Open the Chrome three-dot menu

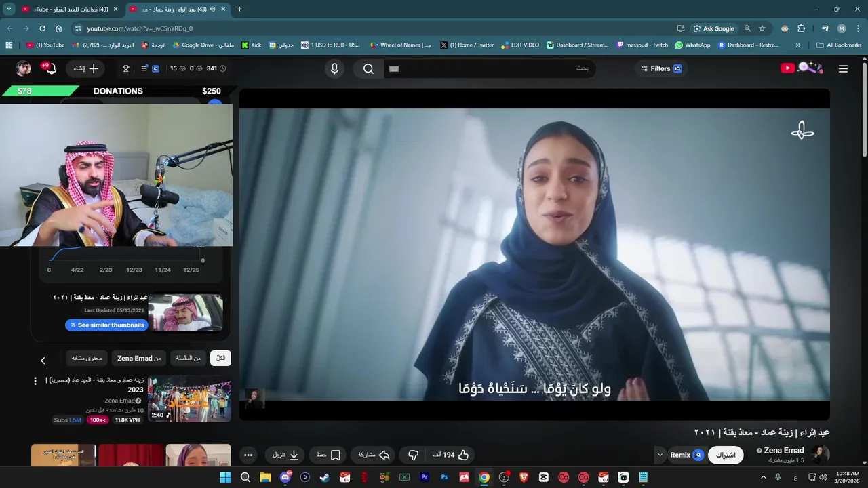point(858,28)
